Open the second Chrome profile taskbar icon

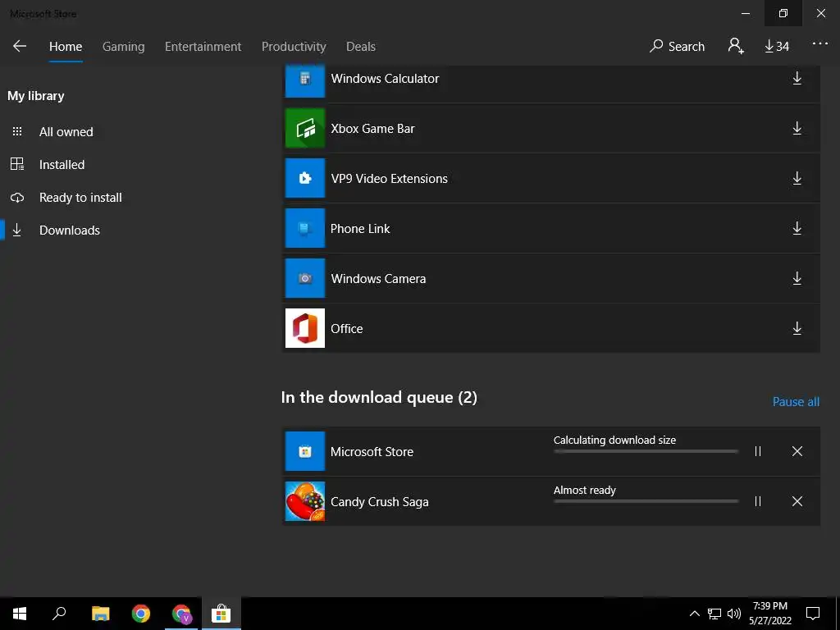click(x=181, y=614)
